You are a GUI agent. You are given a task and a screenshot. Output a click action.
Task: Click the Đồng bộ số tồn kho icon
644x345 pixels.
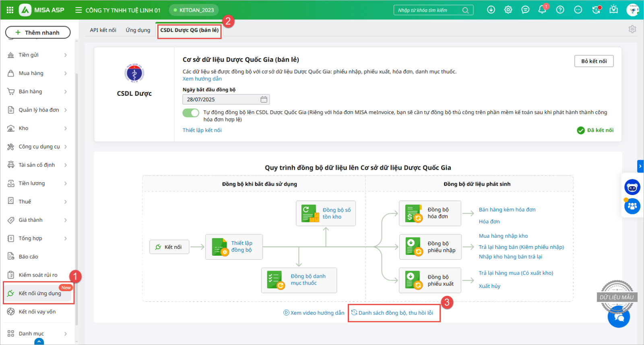310,213
